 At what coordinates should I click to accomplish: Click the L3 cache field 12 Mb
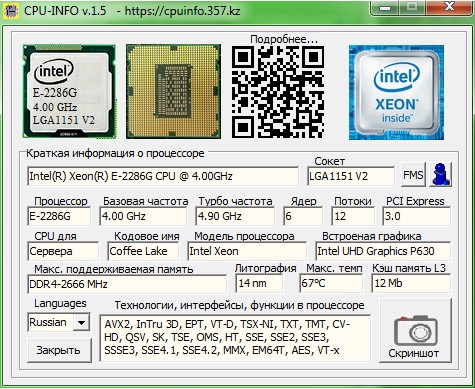[x=411, y=284]
